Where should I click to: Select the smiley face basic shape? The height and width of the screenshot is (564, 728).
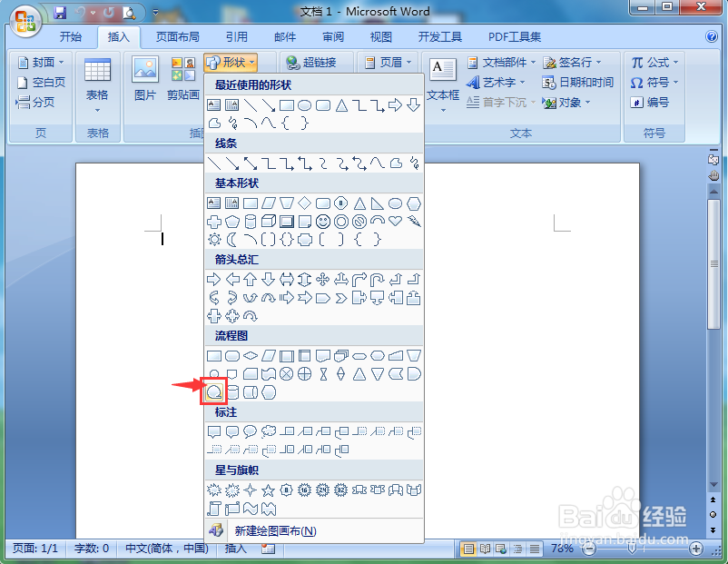tap(322, 222)
